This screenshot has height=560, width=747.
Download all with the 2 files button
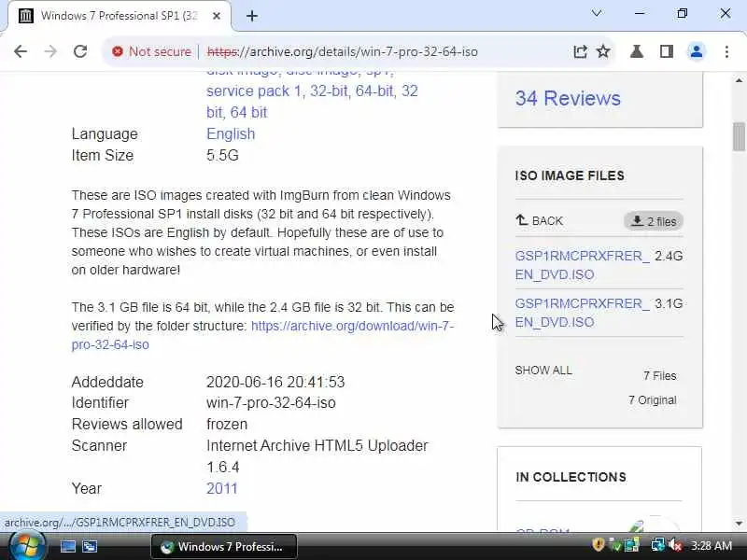(653, 221)
